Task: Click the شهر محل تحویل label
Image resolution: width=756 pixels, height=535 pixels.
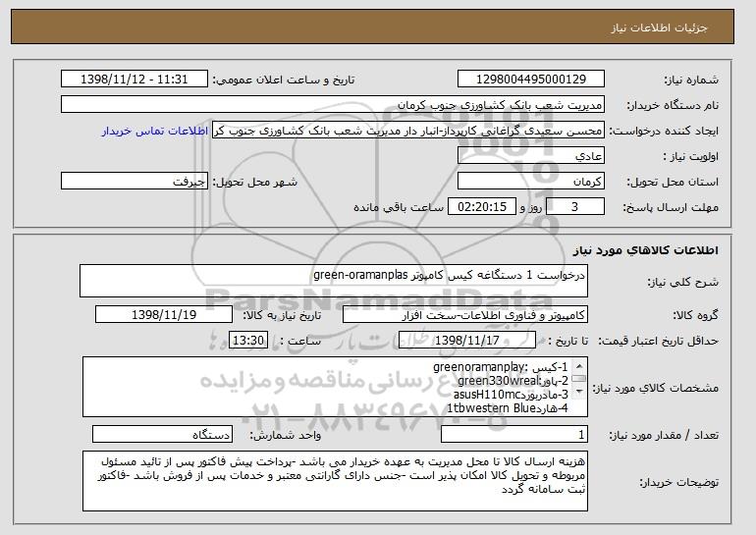Action: click(255, 182)
